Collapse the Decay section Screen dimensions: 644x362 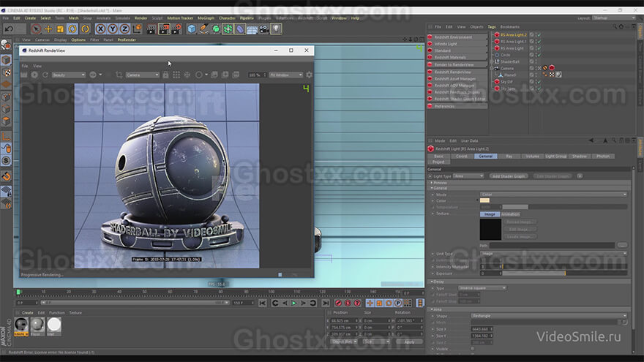coord(432,282)
